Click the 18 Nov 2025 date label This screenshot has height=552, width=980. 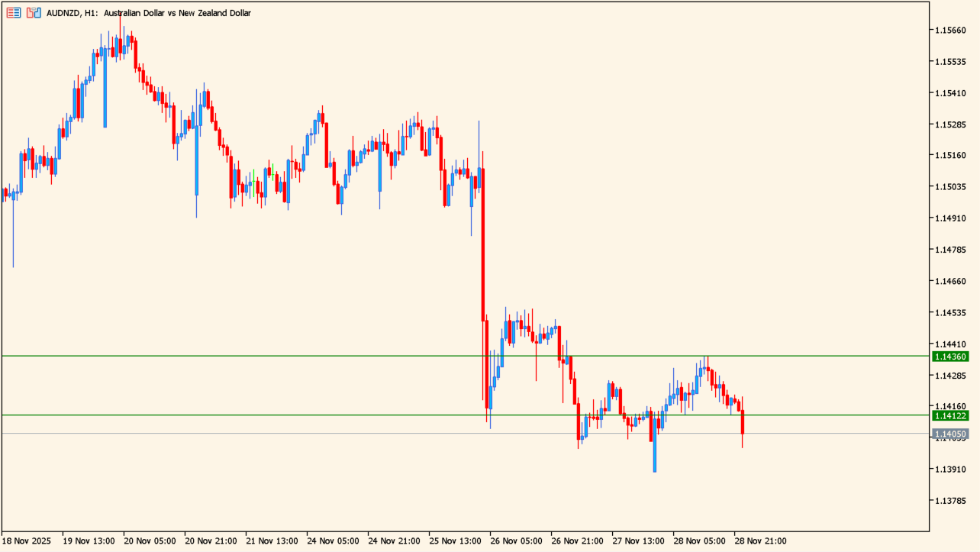pyautogui.click(x=26, y=541)
